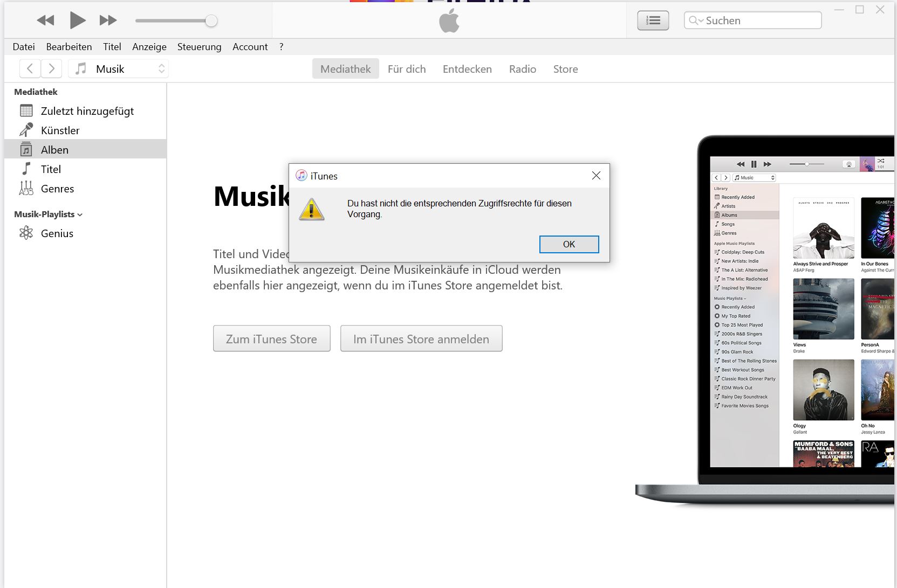Open the Musik media type dropdown
The height and width of the screenshot is (588, 897).
(x=119, y=69)
